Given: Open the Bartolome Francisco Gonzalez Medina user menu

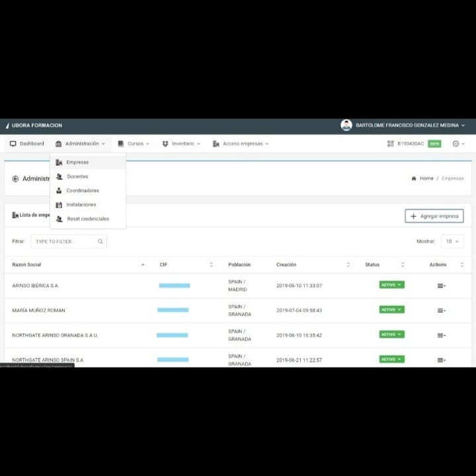Looking at the screenshot, I should pos(410,125).
